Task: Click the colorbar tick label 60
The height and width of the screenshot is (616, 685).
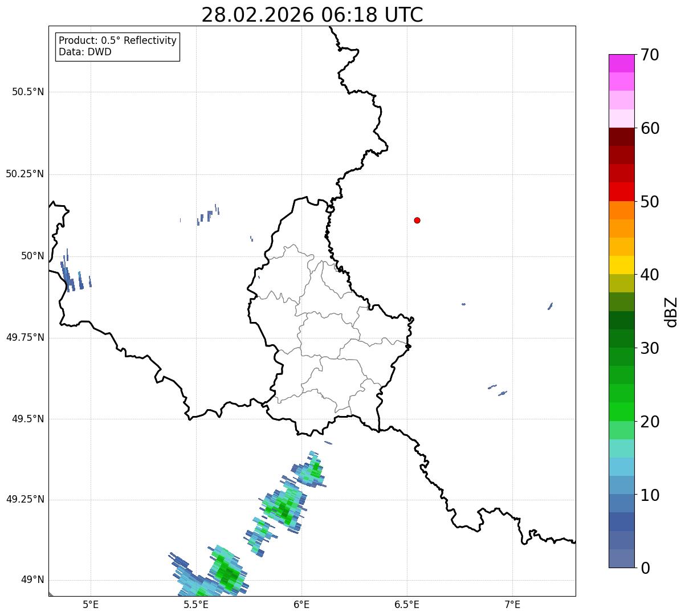Action: (649, 128)
